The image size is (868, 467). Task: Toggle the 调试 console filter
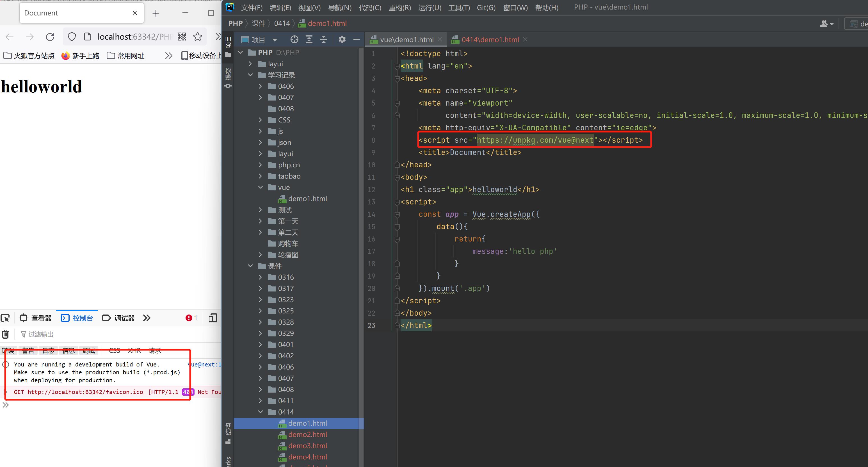click(x=89, y=351)
